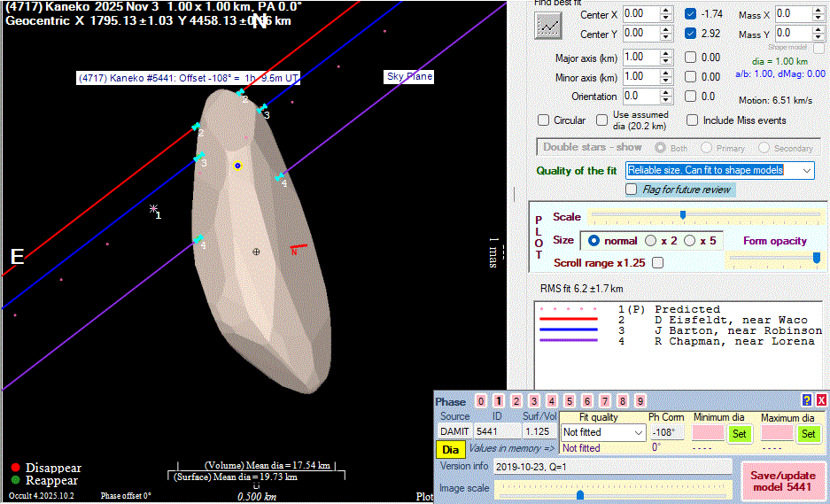
Task: Toggle Include Miss events checkbox
Action: 693,120
